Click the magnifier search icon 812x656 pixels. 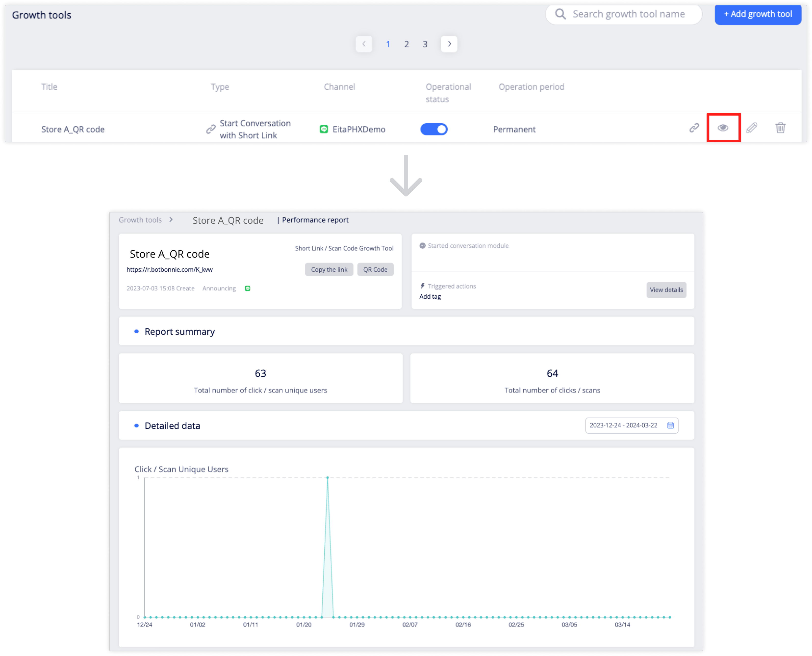click(560, 14)
